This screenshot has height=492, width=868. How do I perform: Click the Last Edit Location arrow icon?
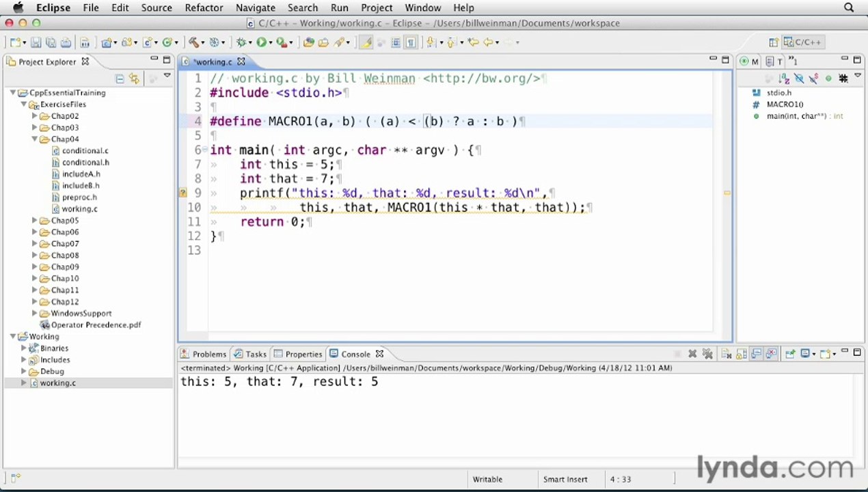coord(473,42)
